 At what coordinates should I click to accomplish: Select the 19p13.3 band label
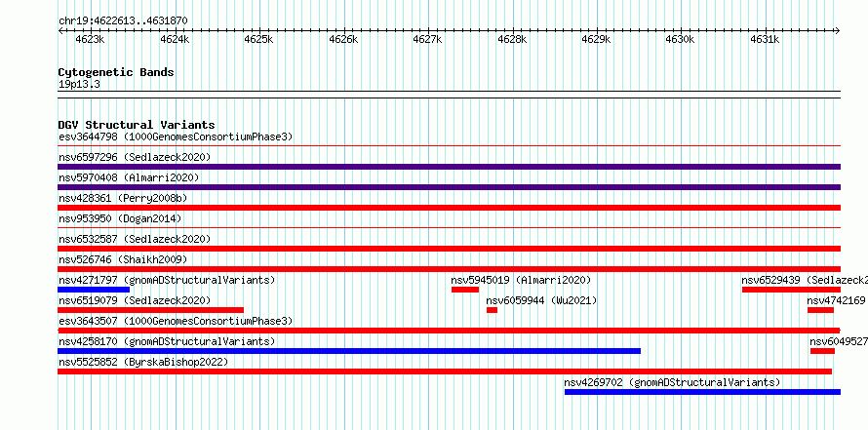[79, 85]
